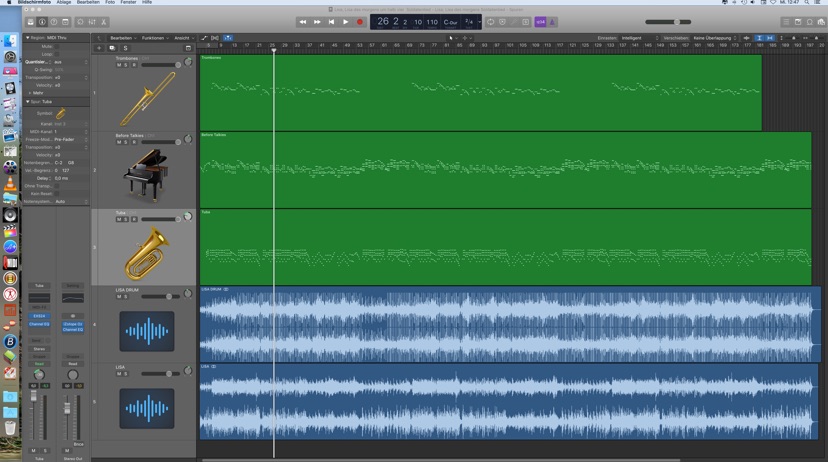Open the Editors scissors button
828x462 pixels.
pyautogui.click(x=104, y=22)
